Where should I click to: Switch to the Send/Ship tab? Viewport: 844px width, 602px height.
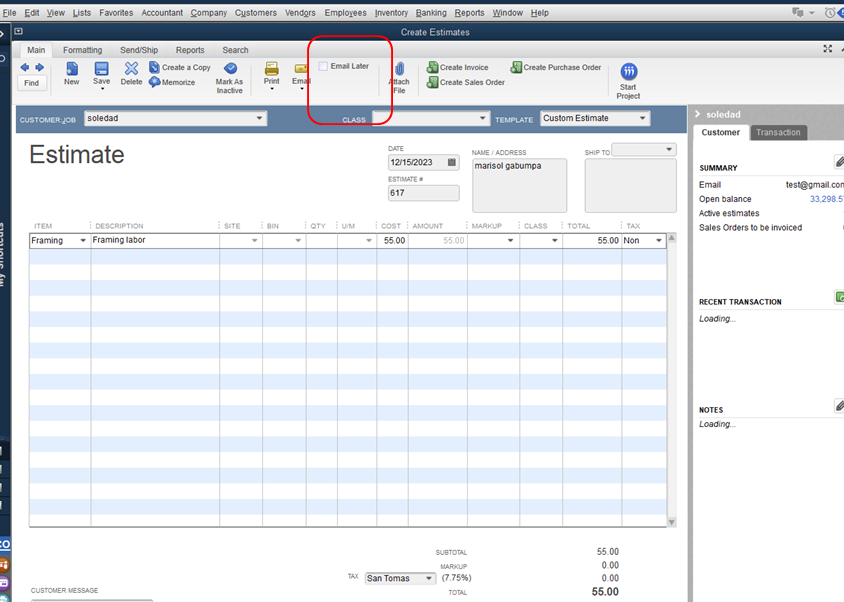coord(139,50)
